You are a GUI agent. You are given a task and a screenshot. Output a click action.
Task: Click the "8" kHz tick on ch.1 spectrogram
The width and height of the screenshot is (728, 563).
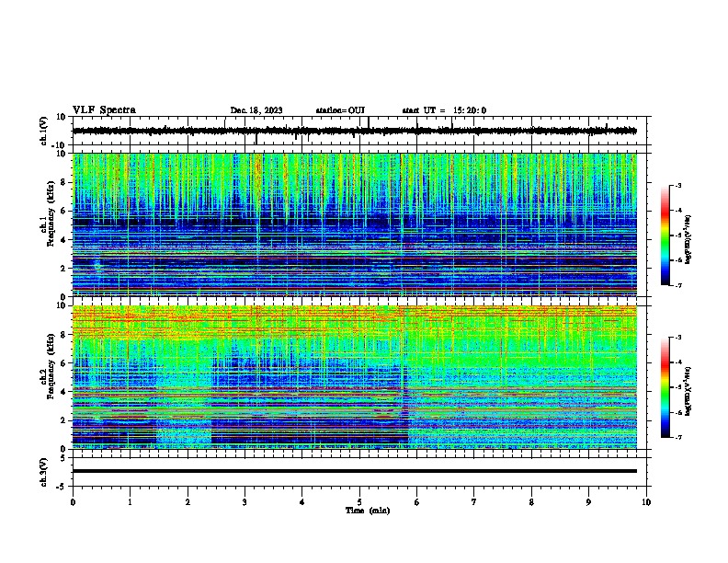point(64,182)
